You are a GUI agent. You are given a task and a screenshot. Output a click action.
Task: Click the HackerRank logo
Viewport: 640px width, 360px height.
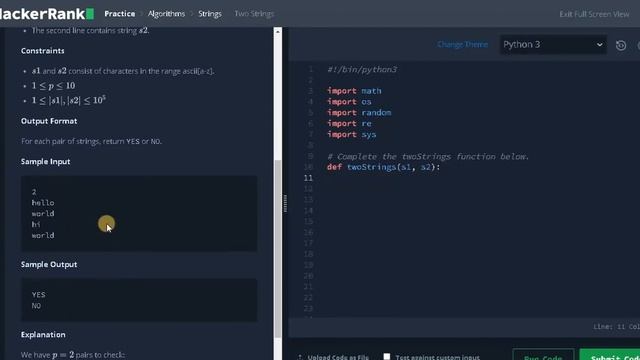47,14
